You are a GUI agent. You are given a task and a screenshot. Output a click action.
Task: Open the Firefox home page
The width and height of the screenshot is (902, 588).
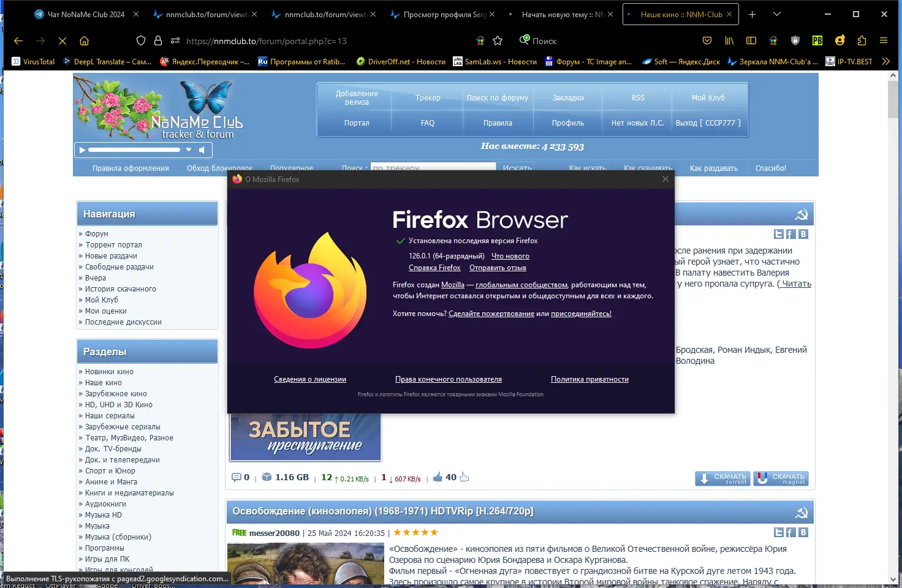[x=85, y=41]
